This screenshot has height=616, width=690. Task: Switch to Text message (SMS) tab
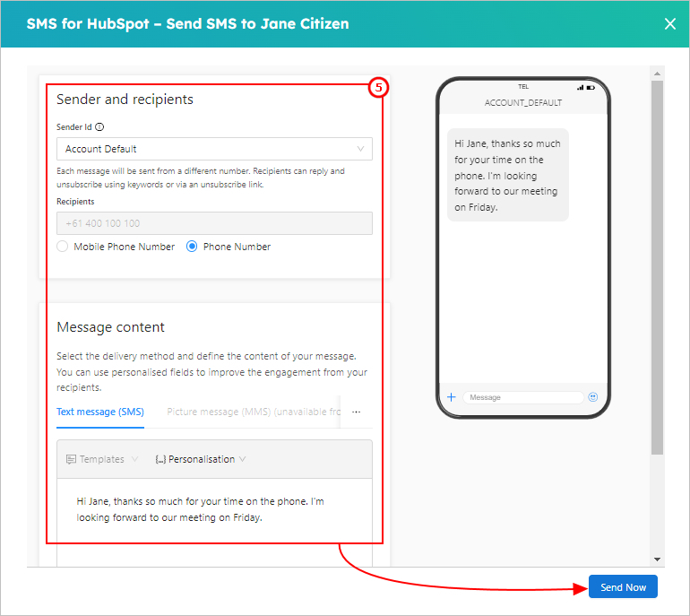point(100,412)
